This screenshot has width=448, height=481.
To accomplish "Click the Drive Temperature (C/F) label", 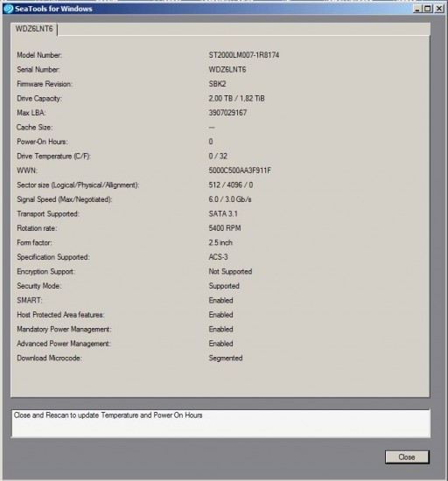I will coord(53,157).
